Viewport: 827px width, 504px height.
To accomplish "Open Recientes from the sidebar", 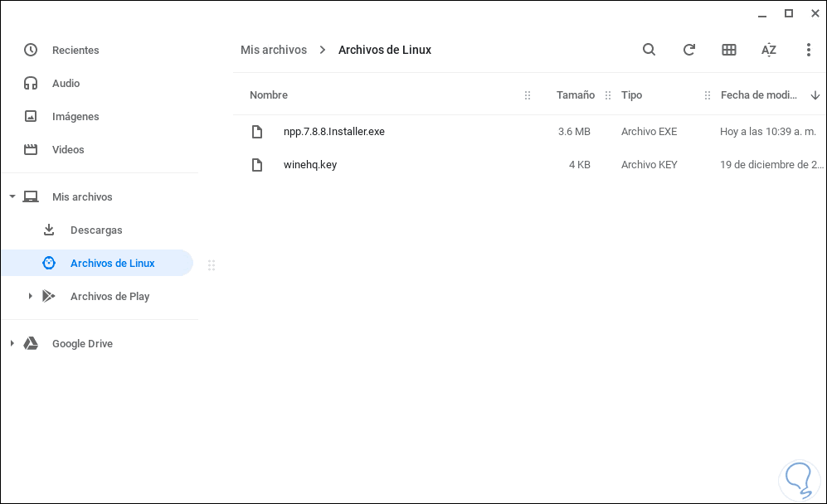I will (x=75, y=50).
